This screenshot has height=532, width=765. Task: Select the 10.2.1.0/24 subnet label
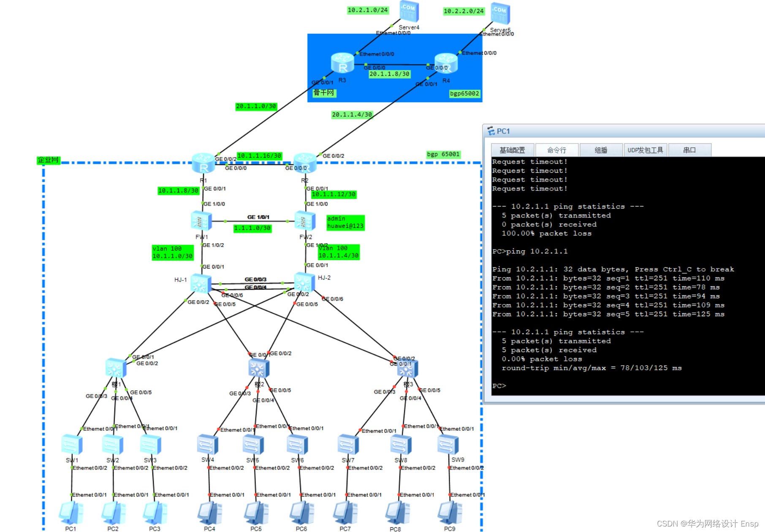click(368, 10)
